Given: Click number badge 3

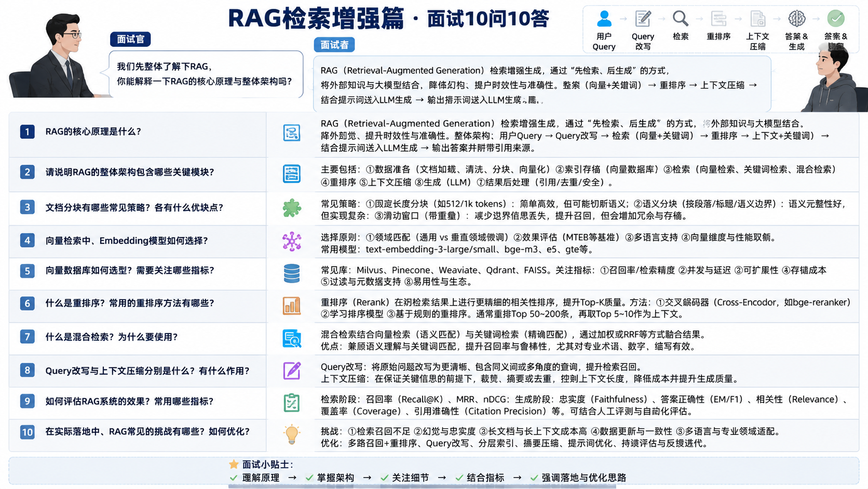Looking at the screenshot, I should click(x=28, y=207).
